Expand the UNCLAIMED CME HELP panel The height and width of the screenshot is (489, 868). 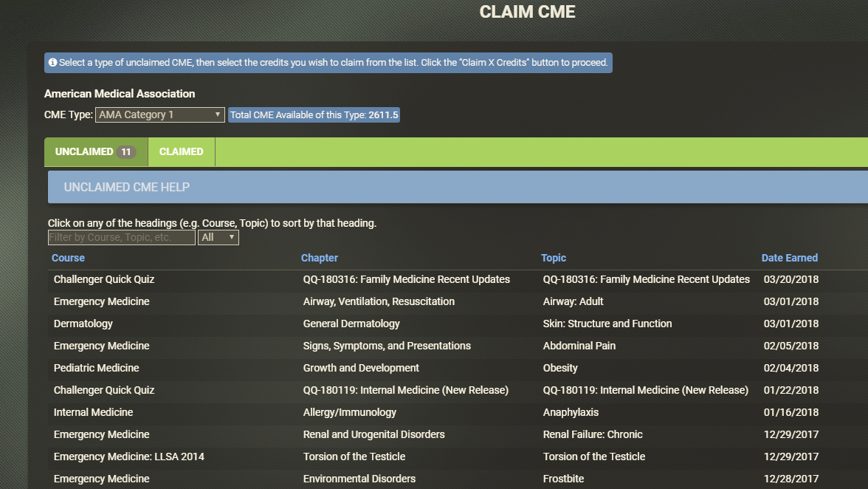[x=458, y=187]
